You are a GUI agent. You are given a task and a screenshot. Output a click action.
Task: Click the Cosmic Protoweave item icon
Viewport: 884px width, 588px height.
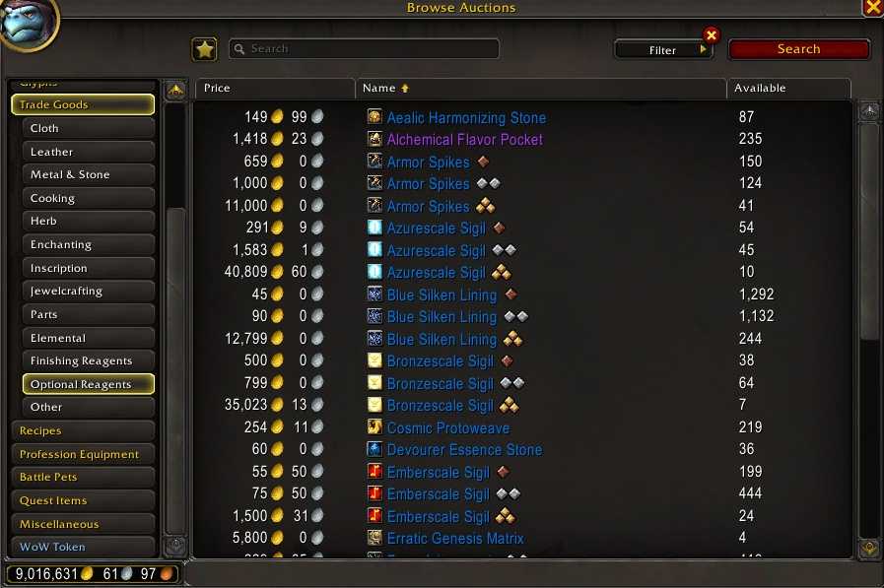click(x=374, y=426)
